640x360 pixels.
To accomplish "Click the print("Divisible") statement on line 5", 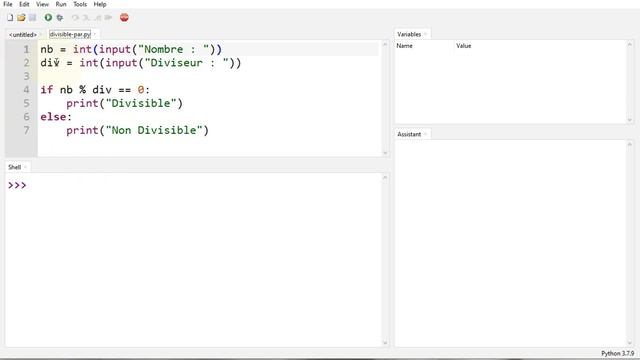I will tap(124, 103).
